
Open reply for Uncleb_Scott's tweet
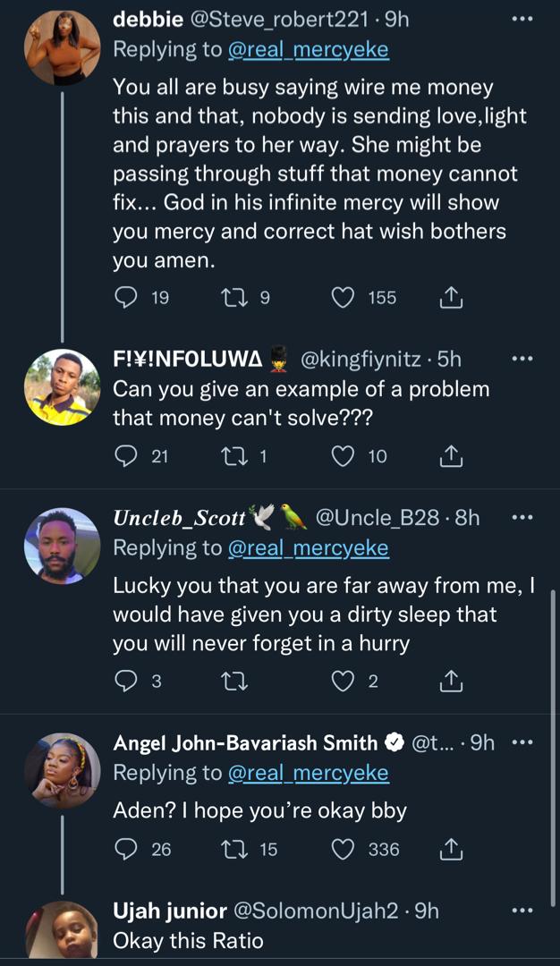(127, 682)
